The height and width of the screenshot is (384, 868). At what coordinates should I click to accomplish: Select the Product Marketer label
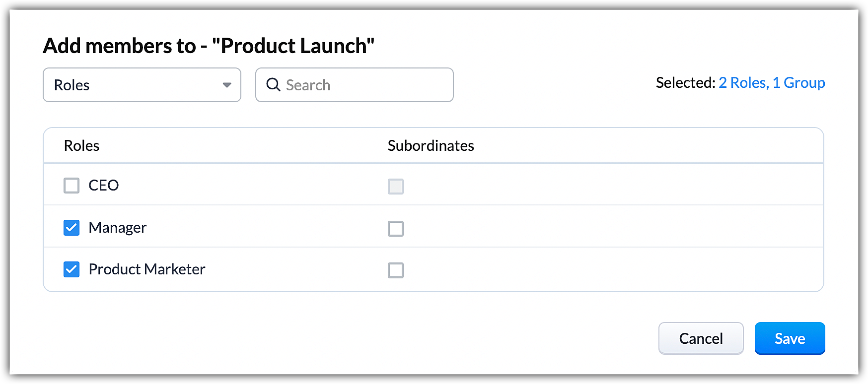(146, 269)
